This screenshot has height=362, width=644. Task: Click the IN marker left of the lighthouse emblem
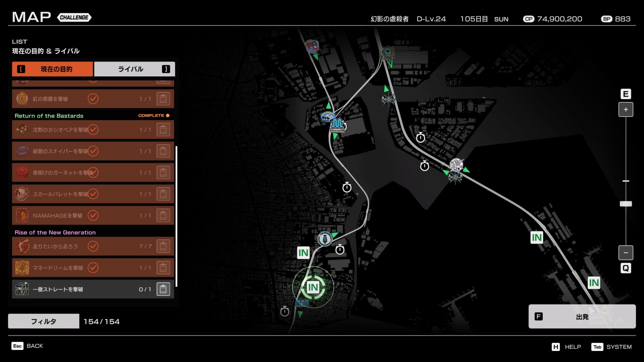tap(303, 253)
